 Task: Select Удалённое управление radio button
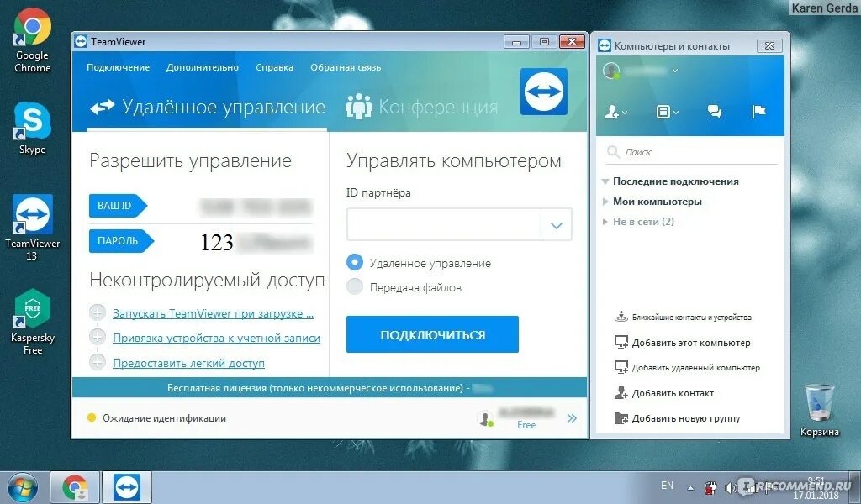(355, 262)
